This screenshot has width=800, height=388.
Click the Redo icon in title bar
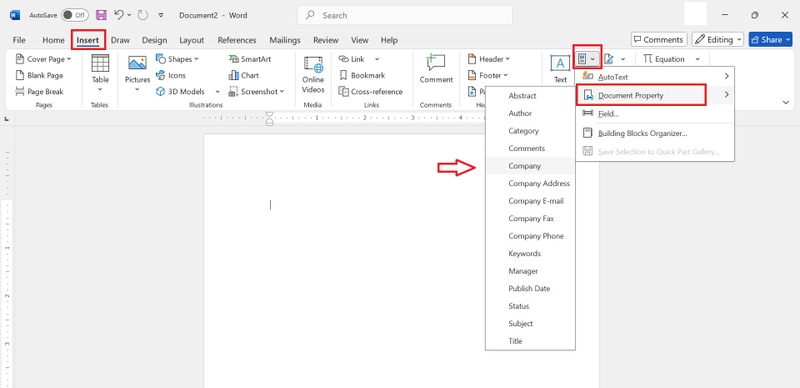[x=143, y=15]
